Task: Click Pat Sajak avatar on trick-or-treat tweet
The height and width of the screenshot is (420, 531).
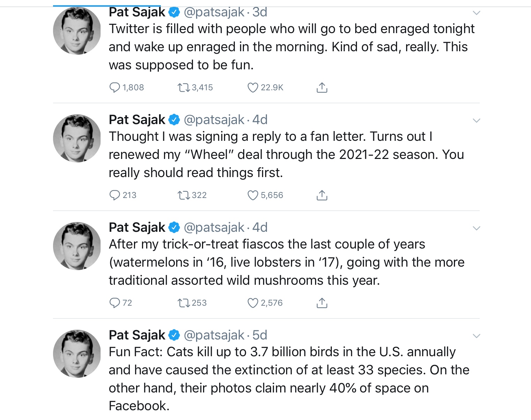Action: pos(77,246)
